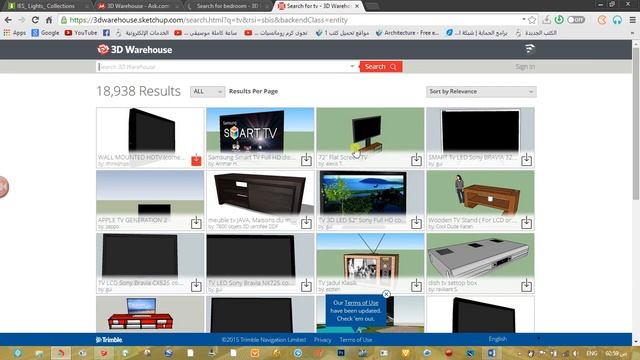Click the Trimble footer logo
Image resolution: width=640 pixels, height=360 pixels.
(x=109, y=340)
